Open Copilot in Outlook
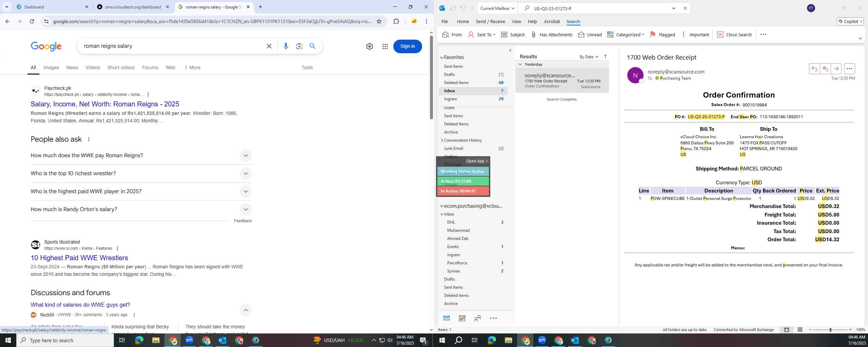 coord(850,21)
